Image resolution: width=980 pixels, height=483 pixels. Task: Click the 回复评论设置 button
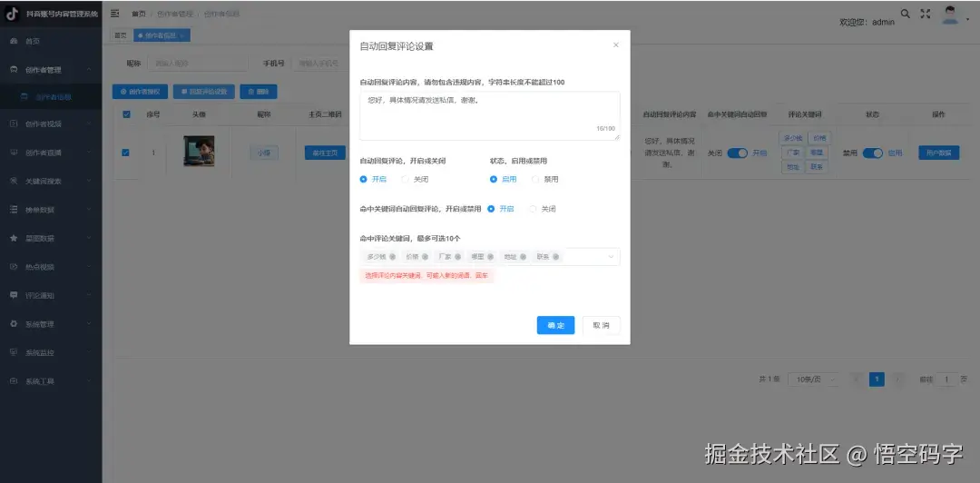[204, 92]
